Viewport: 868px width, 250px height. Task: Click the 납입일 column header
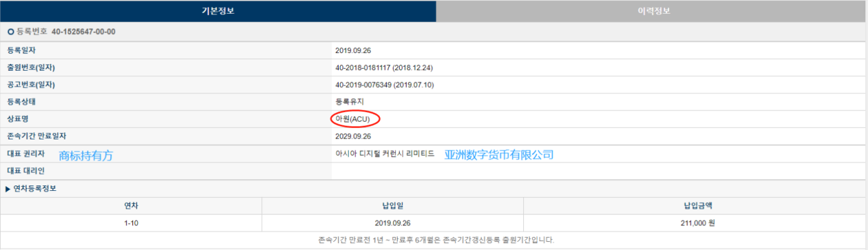pos(393,205)
